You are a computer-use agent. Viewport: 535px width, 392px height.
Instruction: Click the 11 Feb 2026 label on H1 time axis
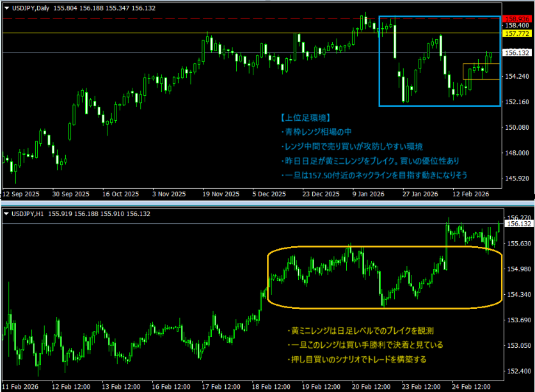coord(20,387)
